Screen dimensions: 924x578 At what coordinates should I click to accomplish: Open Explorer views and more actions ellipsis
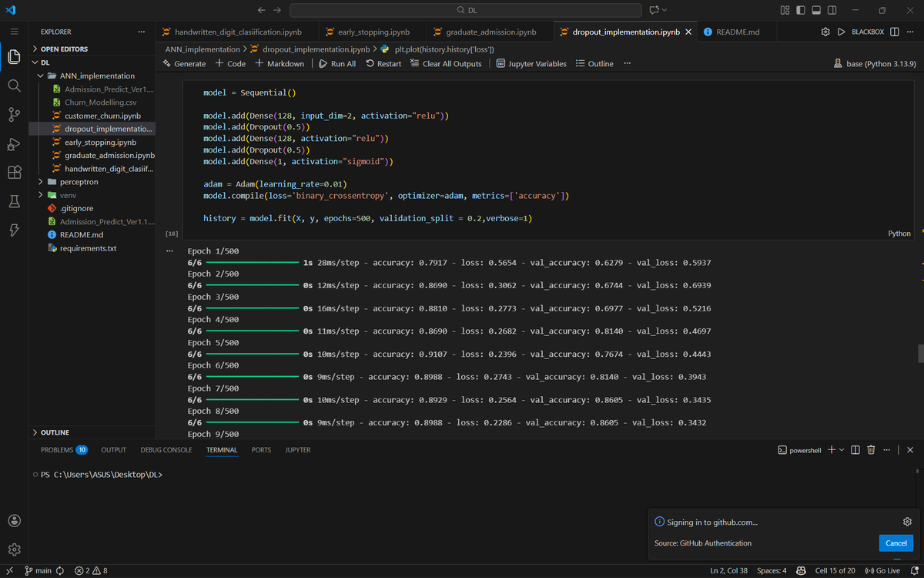point(141,32)
